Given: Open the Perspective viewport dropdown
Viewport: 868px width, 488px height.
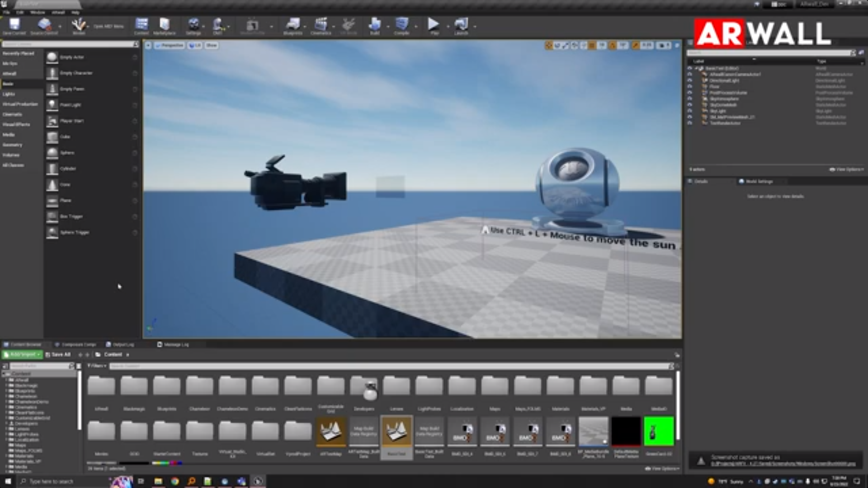Looking at the screenshot, I should pyautogui.click(x=171, y=45).
